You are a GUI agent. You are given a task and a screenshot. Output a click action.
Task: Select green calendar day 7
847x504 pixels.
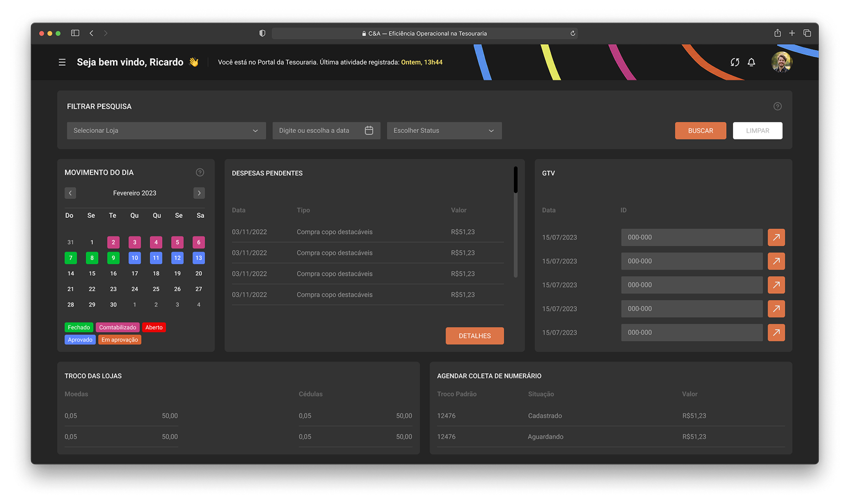coord(71,258)
